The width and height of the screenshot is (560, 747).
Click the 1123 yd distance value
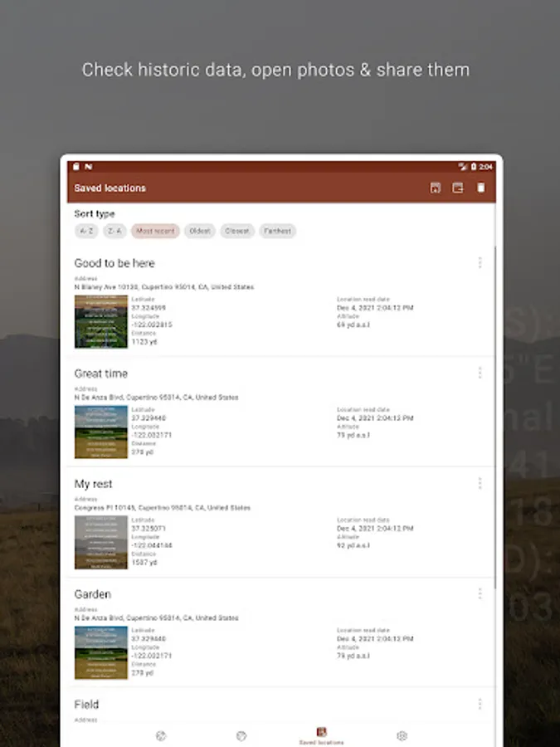144,342
